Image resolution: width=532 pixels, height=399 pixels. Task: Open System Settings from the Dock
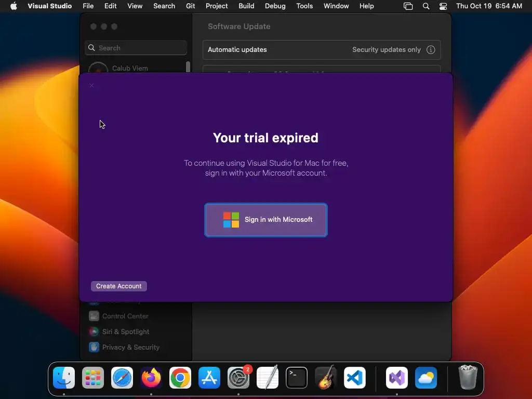point(238,378)
